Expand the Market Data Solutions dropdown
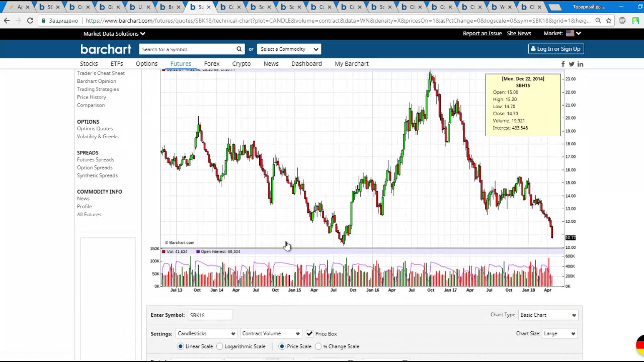 (x=114, y=34)
